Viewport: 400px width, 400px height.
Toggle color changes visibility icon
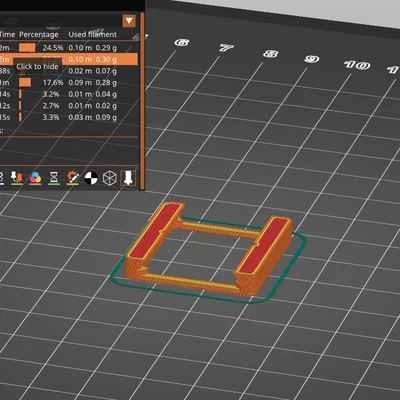(35, 178)
